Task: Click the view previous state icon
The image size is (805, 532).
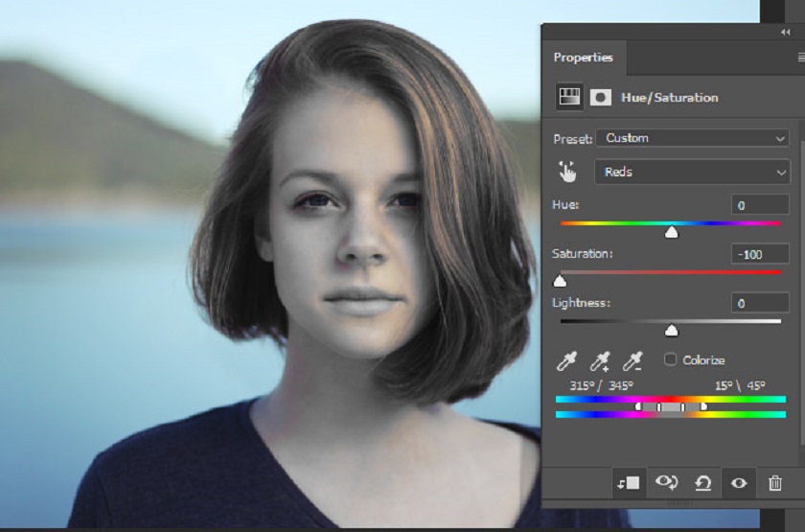Action: pos(665,483)
